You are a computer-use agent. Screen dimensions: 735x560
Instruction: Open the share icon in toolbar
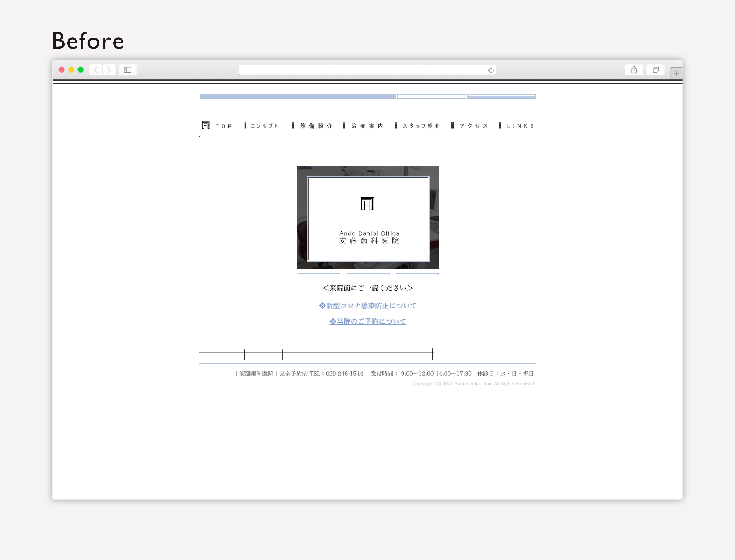[x=634, y=70]
